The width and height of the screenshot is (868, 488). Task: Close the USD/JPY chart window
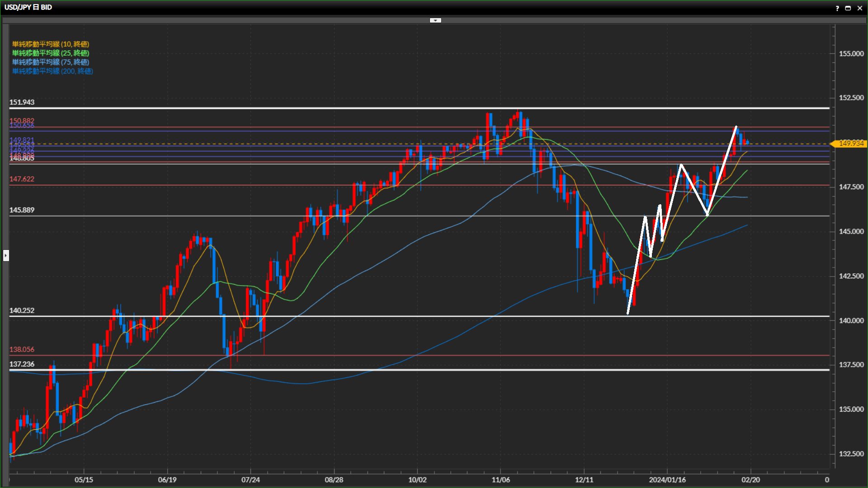pos(859,8)
